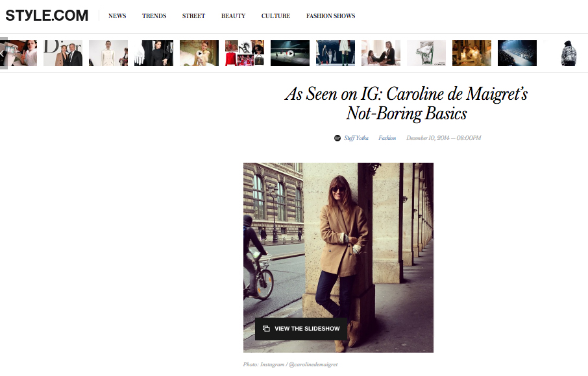
Task: Open the News menu item
Action: (x=117, y=16)
